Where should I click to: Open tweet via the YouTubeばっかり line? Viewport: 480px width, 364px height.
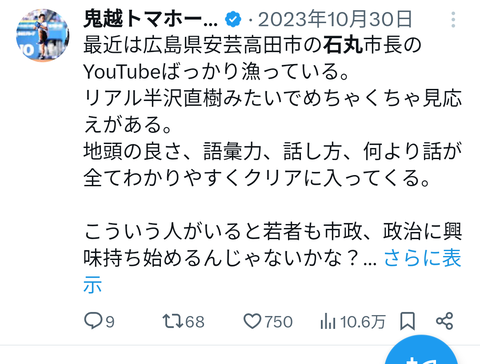(216, 72)
